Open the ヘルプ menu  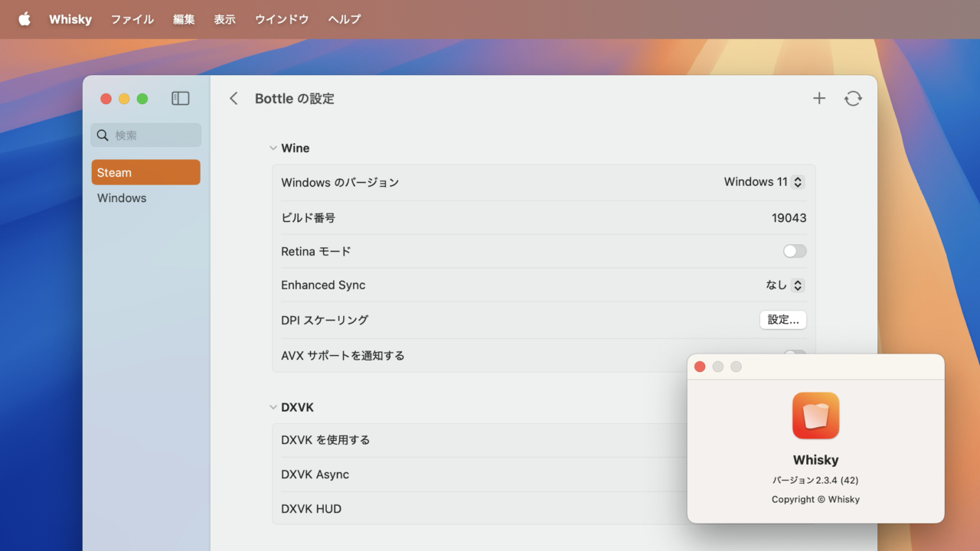345,19
